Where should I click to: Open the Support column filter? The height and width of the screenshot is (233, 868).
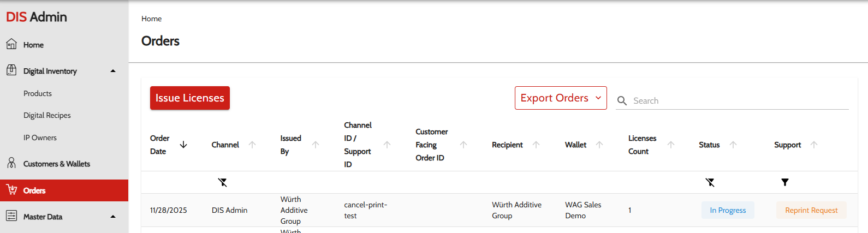(784, 182)
